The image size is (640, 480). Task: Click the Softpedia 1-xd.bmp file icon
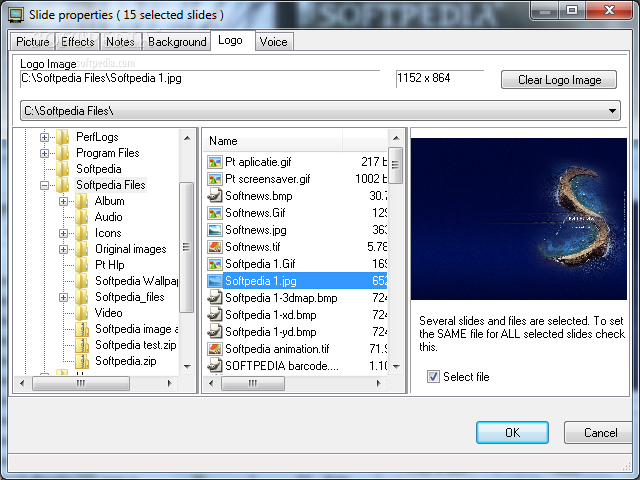click(215, 315)
